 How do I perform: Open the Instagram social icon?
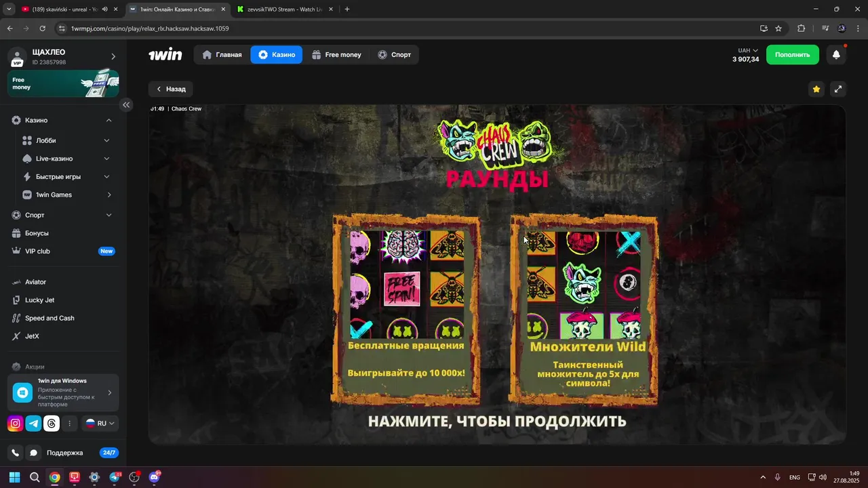coord(16,424)
